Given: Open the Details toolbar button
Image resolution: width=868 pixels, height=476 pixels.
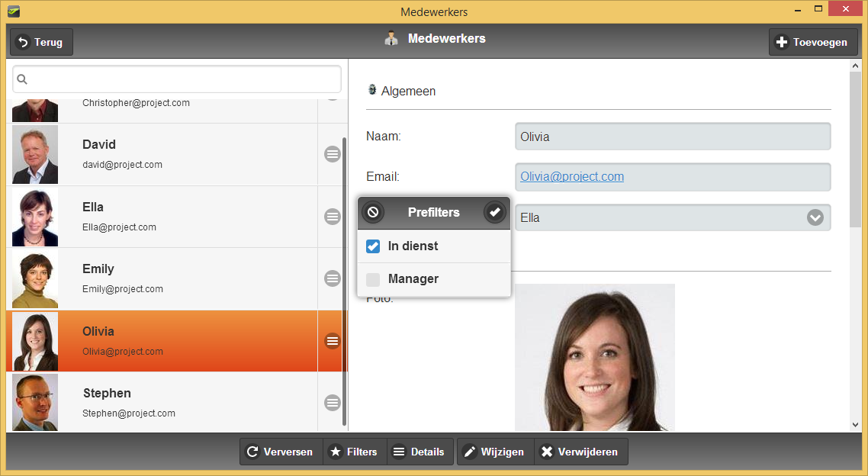Looking at the screenshot, I should [419, 452].
